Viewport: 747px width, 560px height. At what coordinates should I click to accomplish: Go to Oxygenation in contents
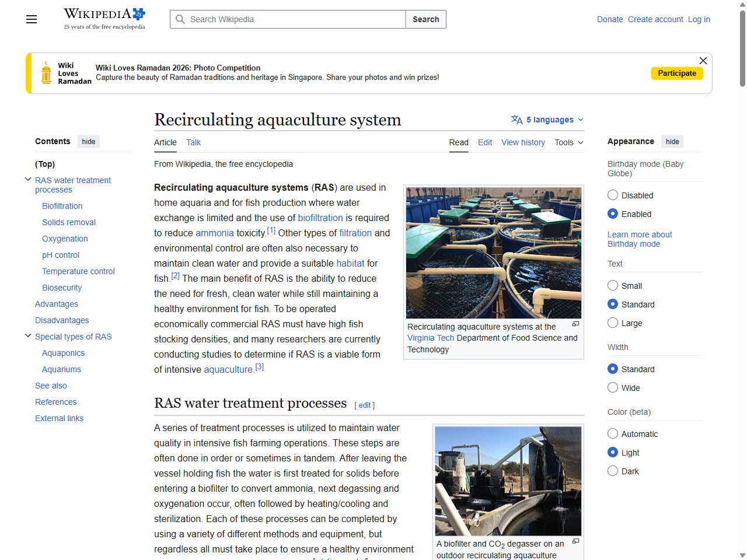[x=65, y=239]
